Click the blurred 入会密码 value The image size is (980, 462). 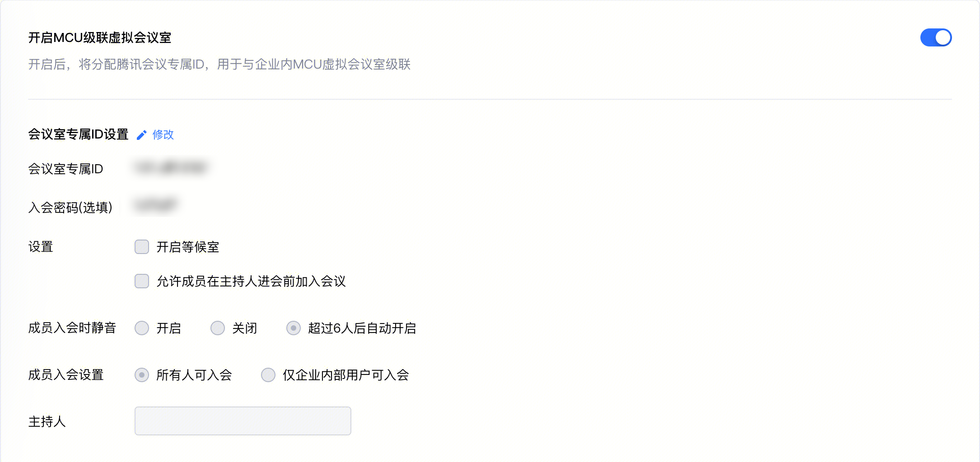[x=155, y=205]
